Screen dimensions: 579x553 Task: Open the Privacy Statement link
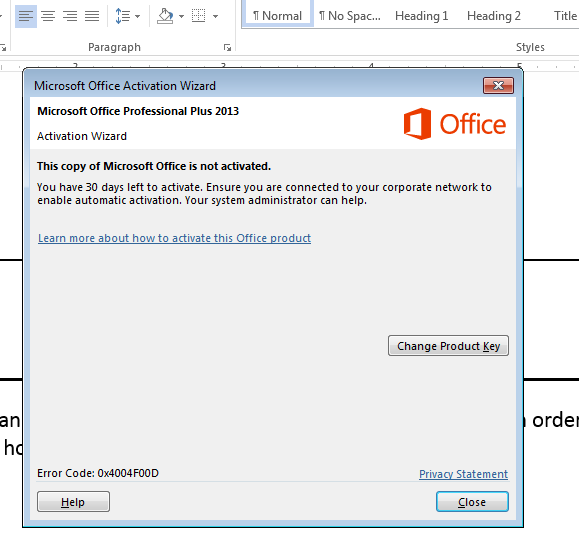(463, 474)
